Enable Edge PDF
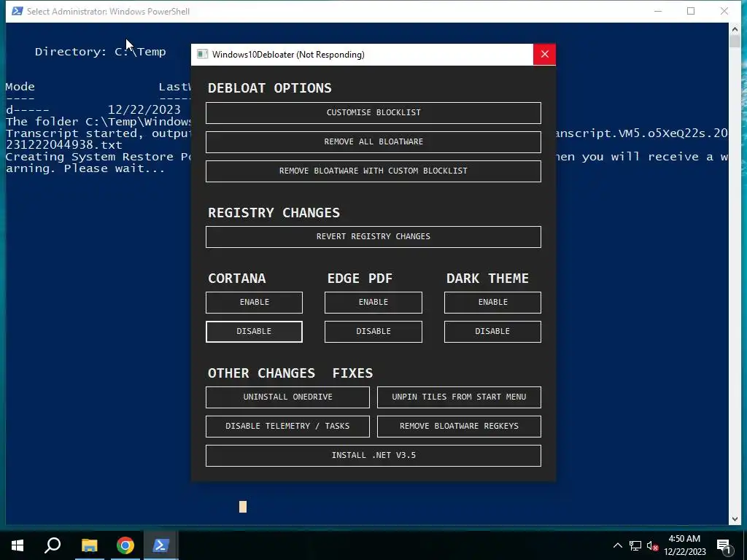This screenshot has height=560, width=747. pos(373,303)
